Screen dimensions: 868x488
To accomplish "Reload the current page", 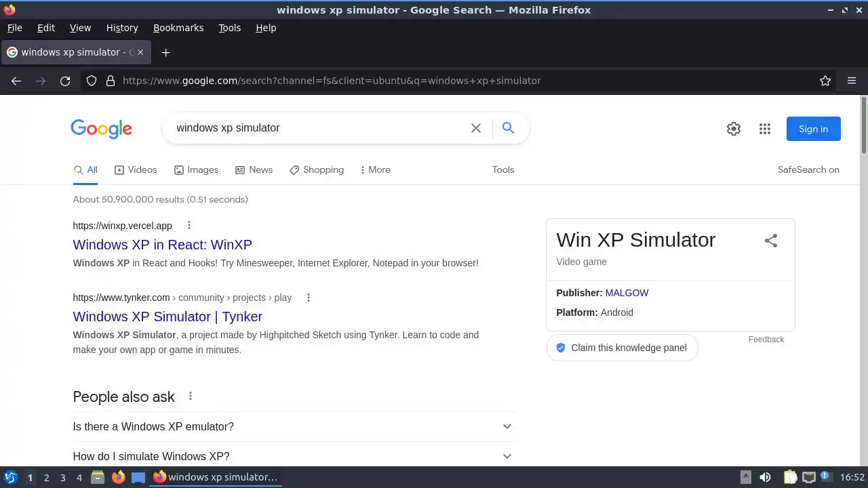I will (x=65, y=81).
